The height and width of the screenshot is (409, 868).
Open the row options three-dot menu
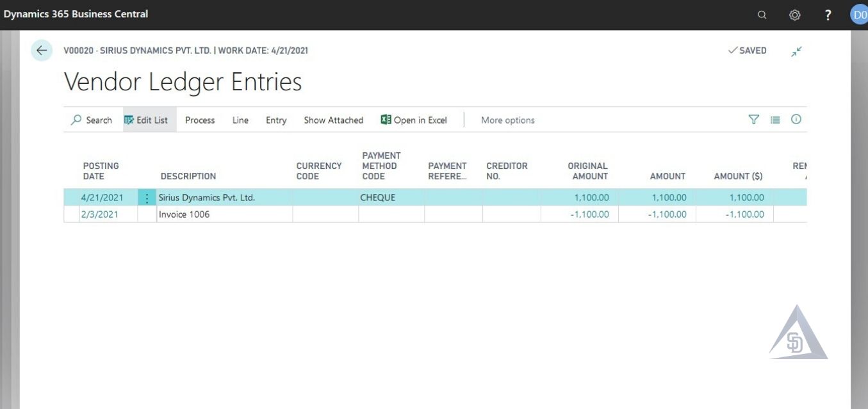147,197
